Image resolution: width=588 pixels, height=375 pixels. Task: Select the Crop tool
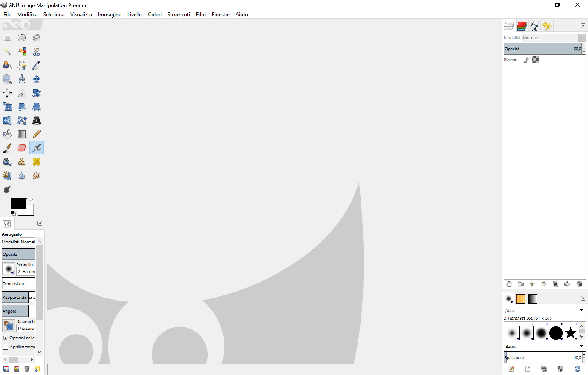pos(22,93)
